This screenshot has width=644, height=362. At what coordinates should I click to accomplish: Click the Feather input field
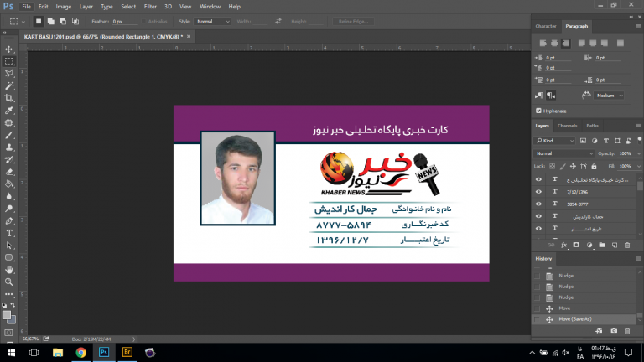[124, 21]
